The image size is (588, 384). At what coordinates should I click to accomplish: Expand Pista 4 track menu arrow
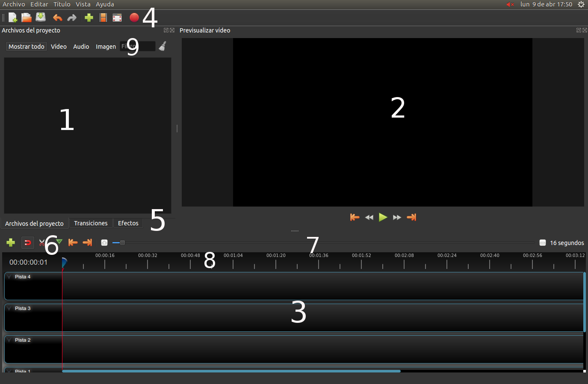[9, 277]
